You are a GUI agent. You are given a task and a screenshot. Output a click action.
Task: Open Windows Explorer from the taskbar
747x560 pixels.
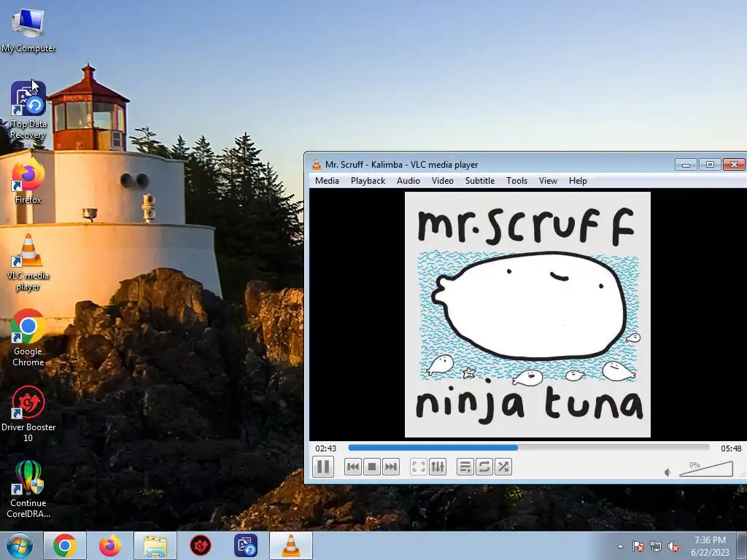(x=155, y=545)
